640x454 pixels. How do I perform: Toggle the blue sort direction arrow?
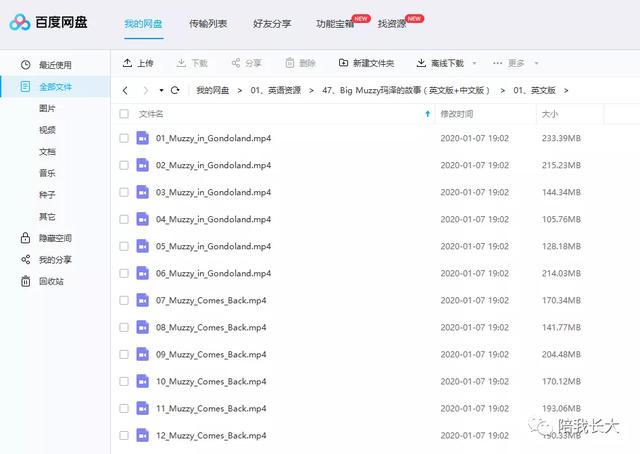click(x=427, y=114)
